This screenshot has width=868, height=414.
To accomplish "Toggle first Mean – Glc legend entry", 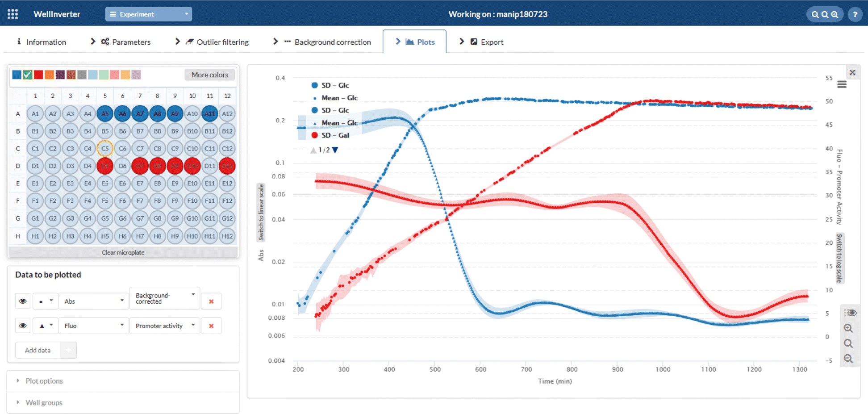I will [335, 98].
